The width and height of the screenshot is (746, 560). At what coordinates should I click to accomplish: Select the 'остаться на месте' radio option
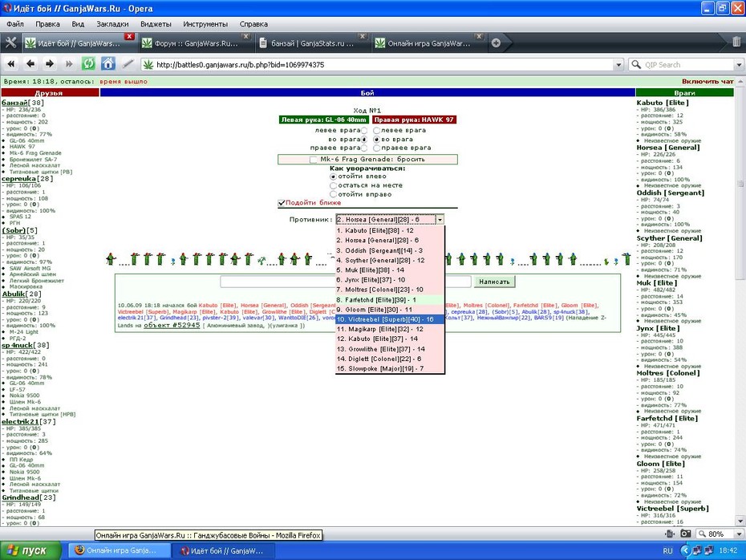(334, 185)
